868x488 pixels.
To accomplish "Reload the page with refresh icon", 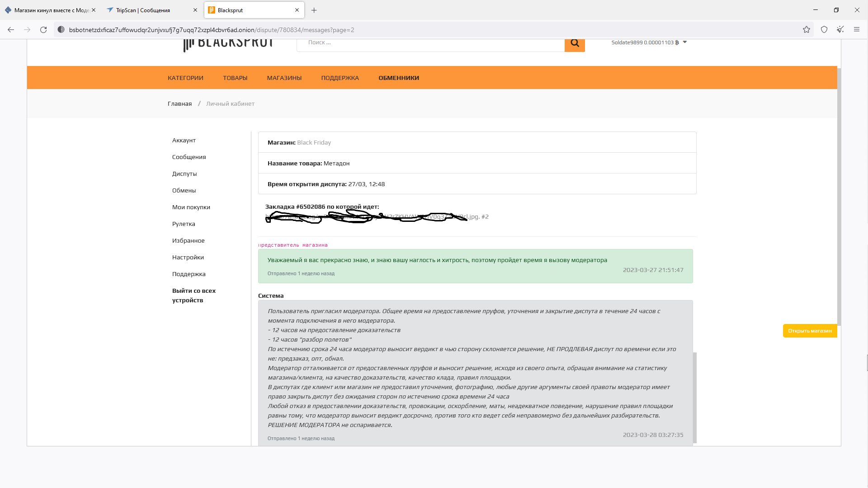I will point(43,30).
